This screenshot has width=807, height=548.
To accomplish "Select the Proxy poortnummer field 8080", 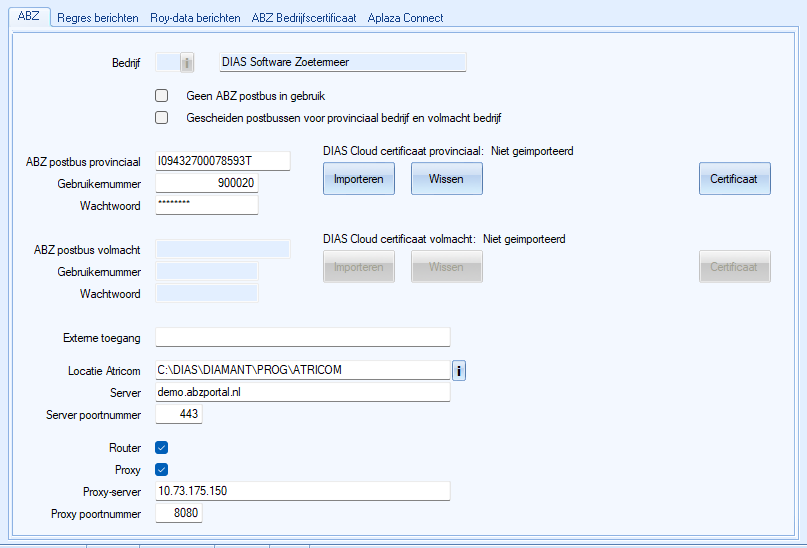I will click(179, 514).
